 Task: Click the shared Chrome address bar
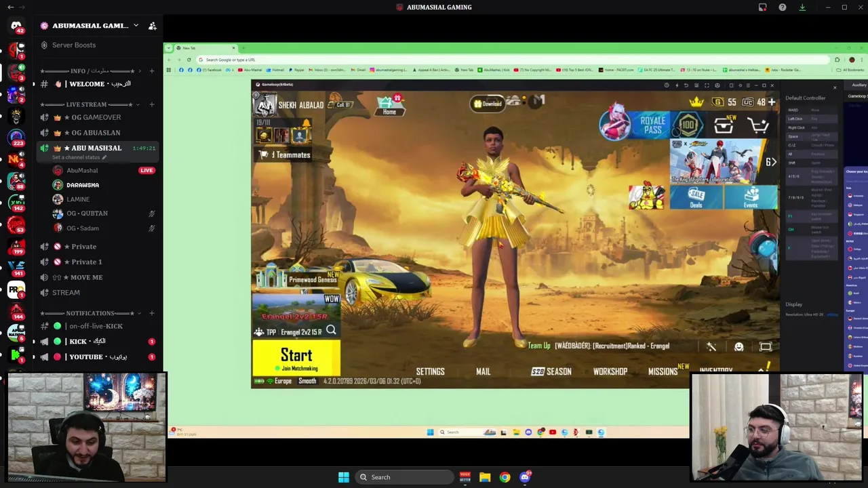point(513,60)
